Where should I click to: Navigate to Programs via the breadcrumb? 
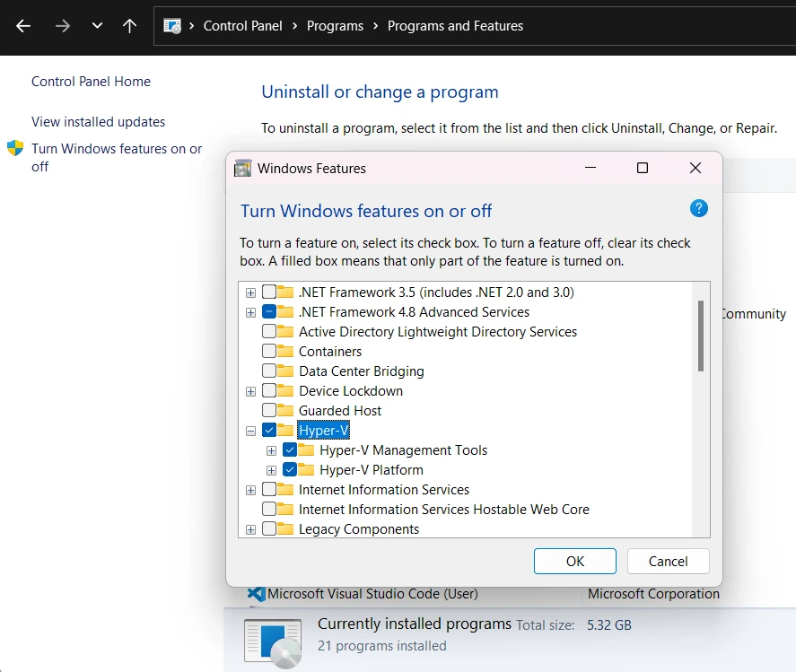pyautogui.click(x=335, y=26)
